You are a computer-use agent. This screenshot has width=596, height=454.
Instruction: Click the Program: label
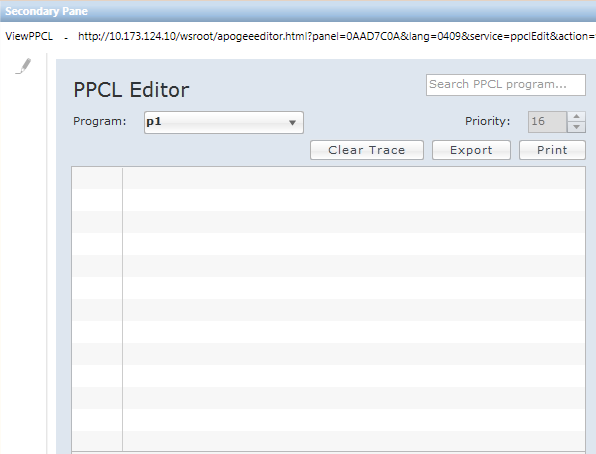pos(100,121)
